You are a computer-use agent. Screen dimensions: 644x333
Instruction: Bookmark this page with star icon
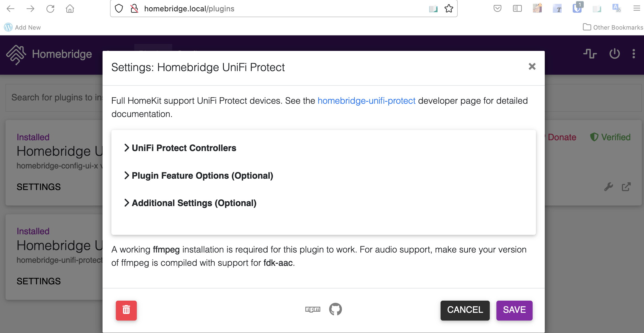449,9
